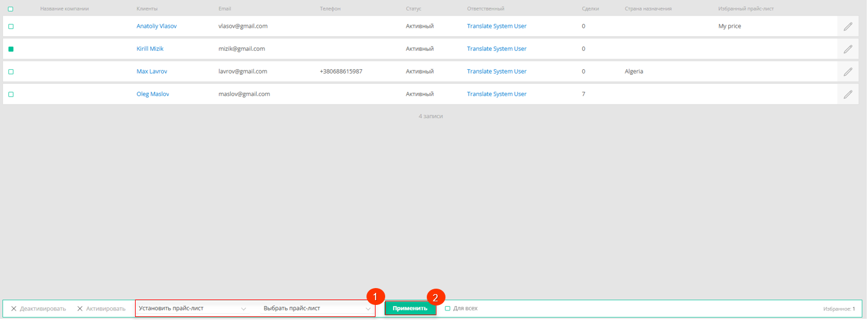Open Translate System User in Maslov row

point(497,95)
